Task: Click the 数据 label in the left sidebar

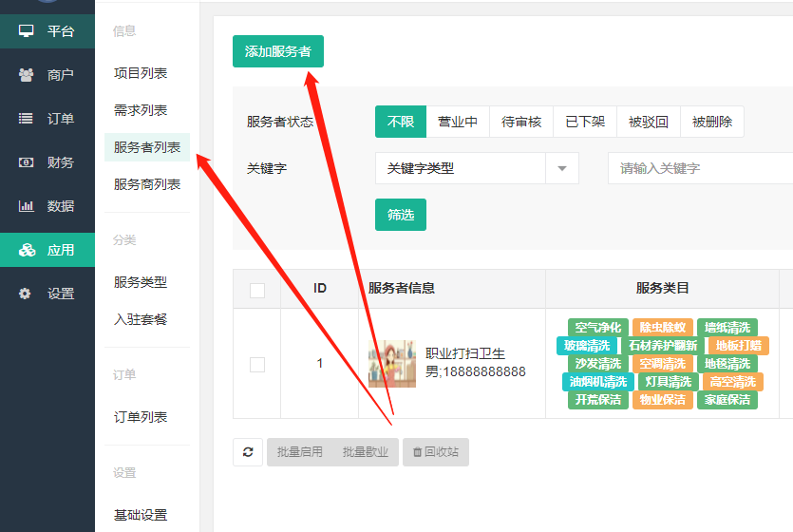Action: tap(61, 206)
